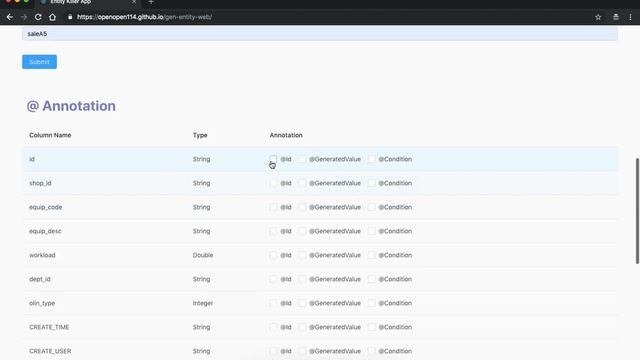Check @Condition for workload row
The width and height of the screenshot is (640, 360).
click(371, 255)
